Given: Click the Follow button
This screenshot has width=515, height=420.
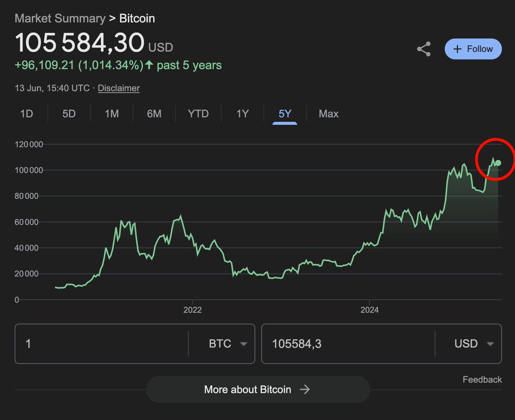Looking at the screenshot, I should coord(473,49).
